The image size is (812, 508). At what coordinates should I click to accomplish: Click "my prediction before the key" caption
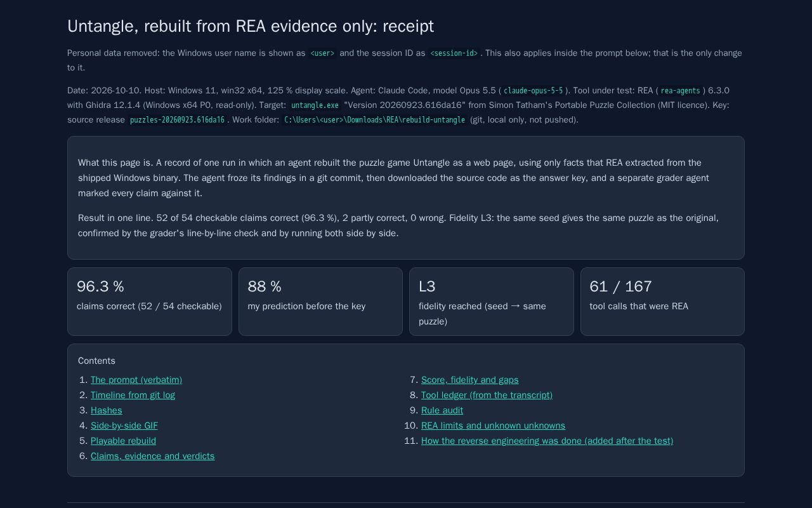pyautogui.click(x=306, y=306)
